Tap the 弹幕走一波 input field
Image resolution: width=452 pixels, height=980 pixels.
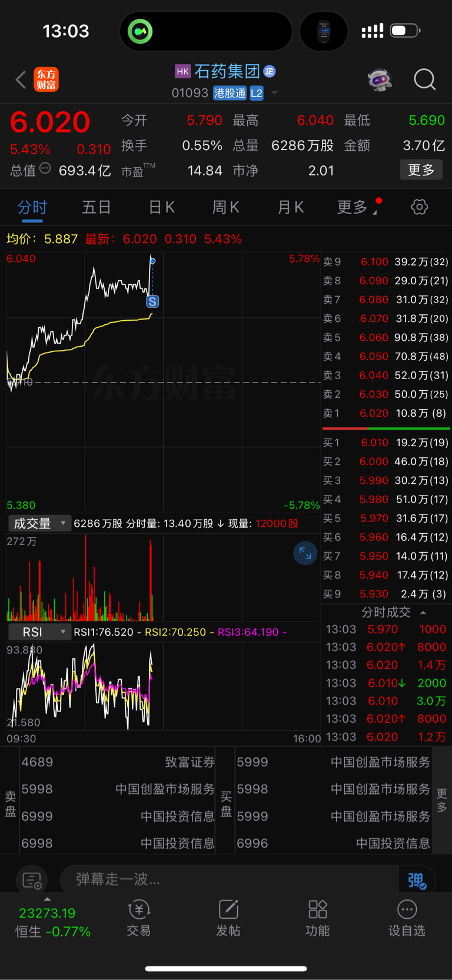230,879
